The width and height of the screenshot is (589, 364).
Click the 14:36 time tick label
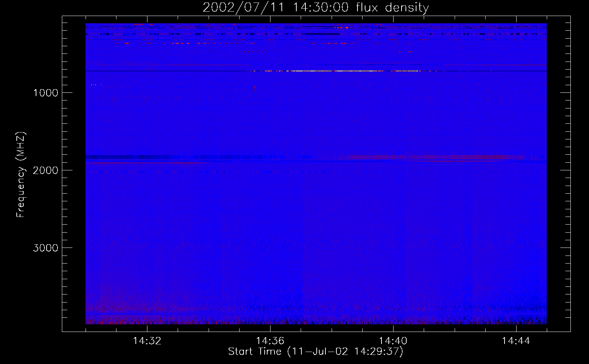coord(270,341)
